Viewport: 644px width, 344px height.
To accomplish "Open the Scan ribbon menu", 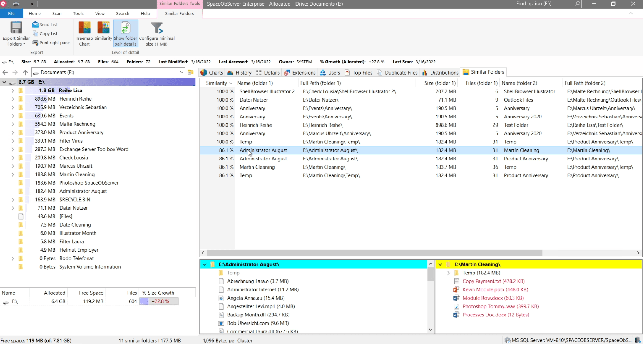I will tap(57, 13).
